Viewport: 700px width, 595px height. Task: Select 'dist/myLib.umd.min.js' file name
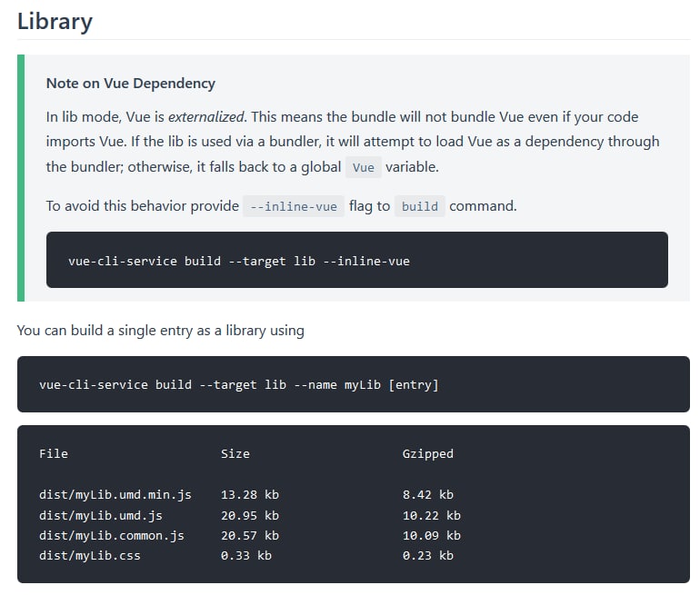[x=115, y=495]
